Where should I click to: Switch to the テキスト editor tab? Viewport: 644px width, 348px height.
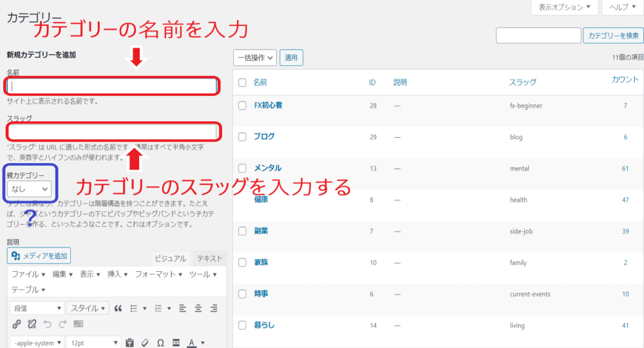click(209, 258)
